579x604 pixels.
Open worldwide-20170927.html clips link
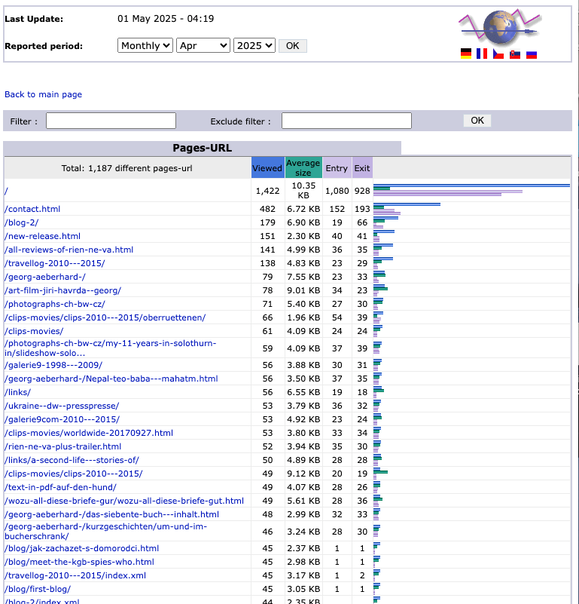pyautogui.click(x=89, y=433)
